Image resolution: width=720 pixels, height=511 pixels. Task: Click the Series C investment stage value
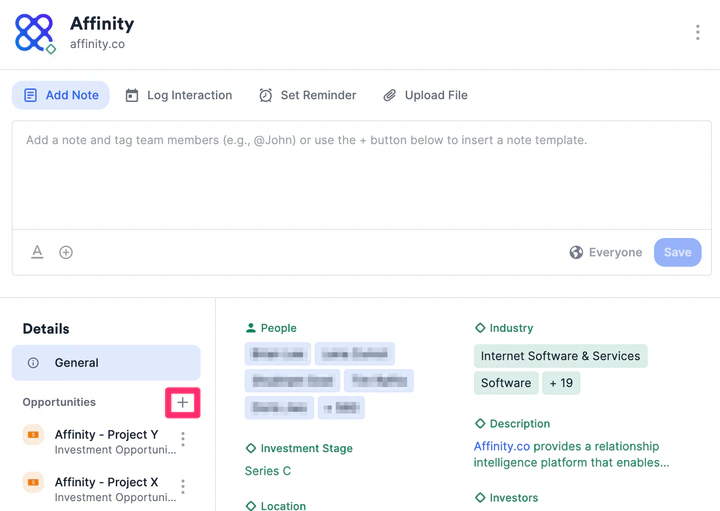click(268, 471)
